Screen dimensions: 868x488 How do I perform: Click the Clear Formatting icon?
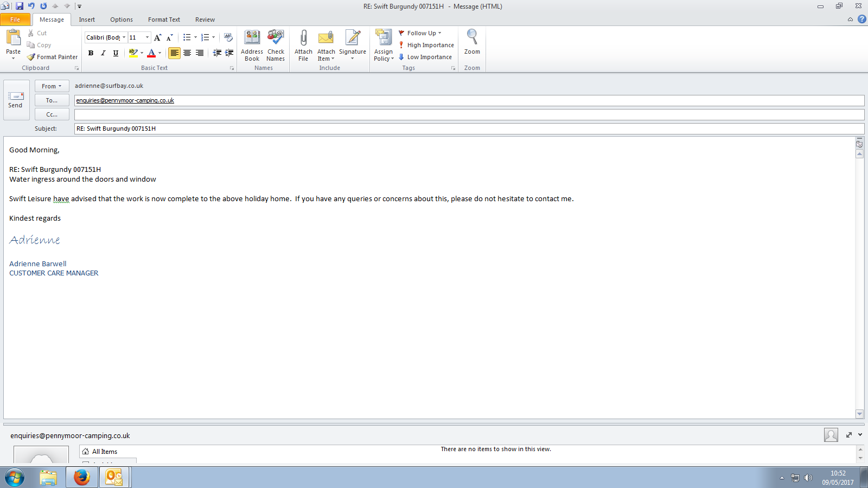click(228, 37)
